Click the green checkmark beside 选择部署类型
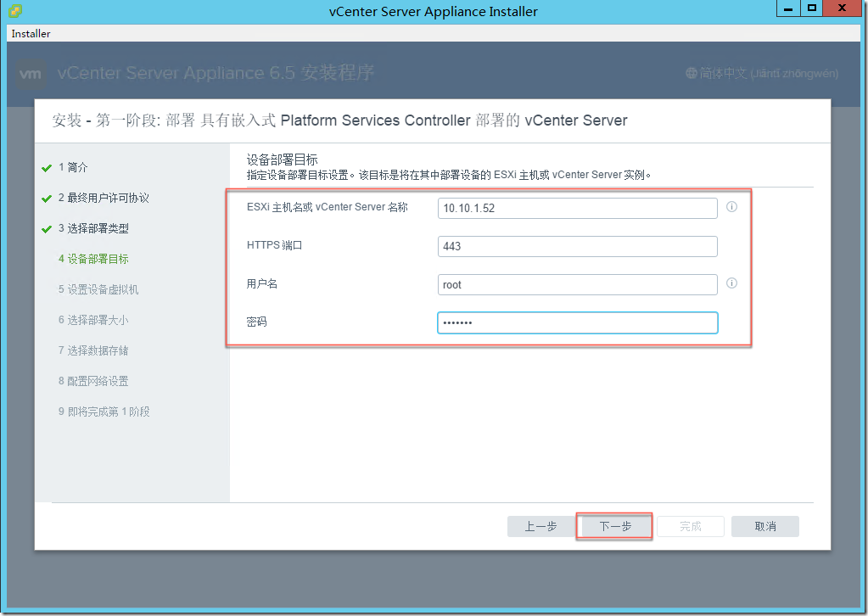868x616 pixels. pos(47,228)
